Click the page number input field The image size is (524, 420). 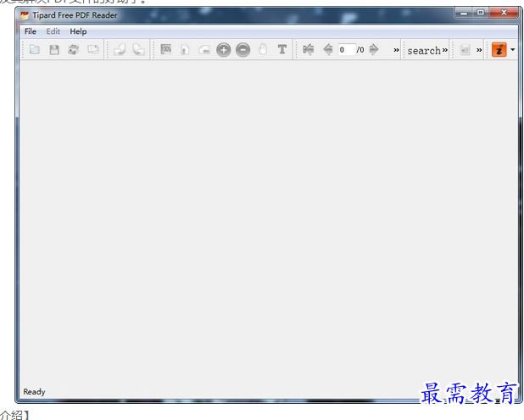pos(347,50)
